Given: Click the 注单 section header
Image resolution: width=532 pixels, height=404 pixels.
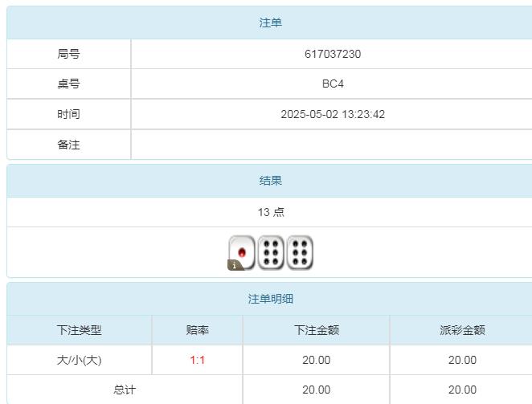Looking at the screenshot, I should click(x=270, y=22).
